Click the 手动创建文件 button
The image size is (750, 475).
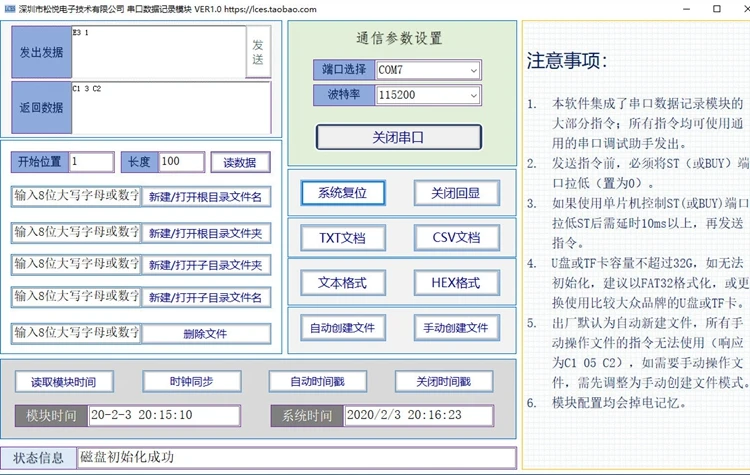pyautogui.click(x=456, y=328)
